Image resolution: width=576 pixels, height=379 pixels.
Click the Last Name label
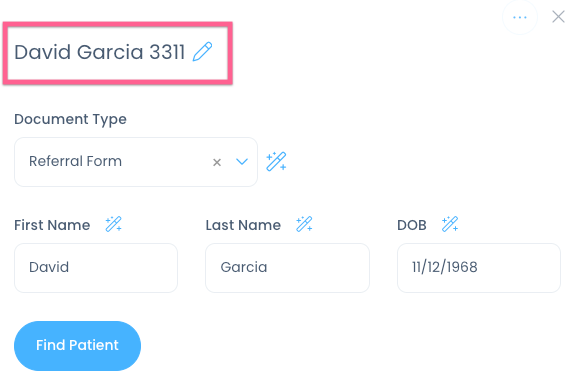(x=243, y=225)
